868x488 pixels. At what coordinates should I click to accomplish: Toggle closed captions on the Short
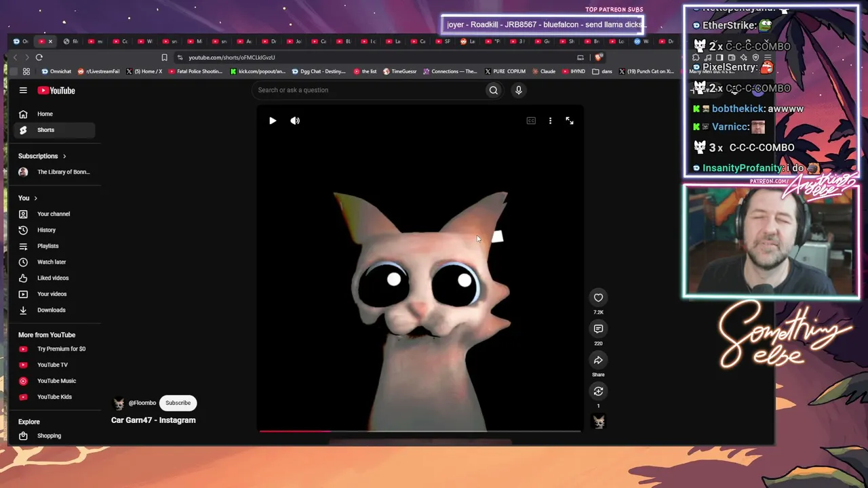pyautogui.click(x=531, y=121)
